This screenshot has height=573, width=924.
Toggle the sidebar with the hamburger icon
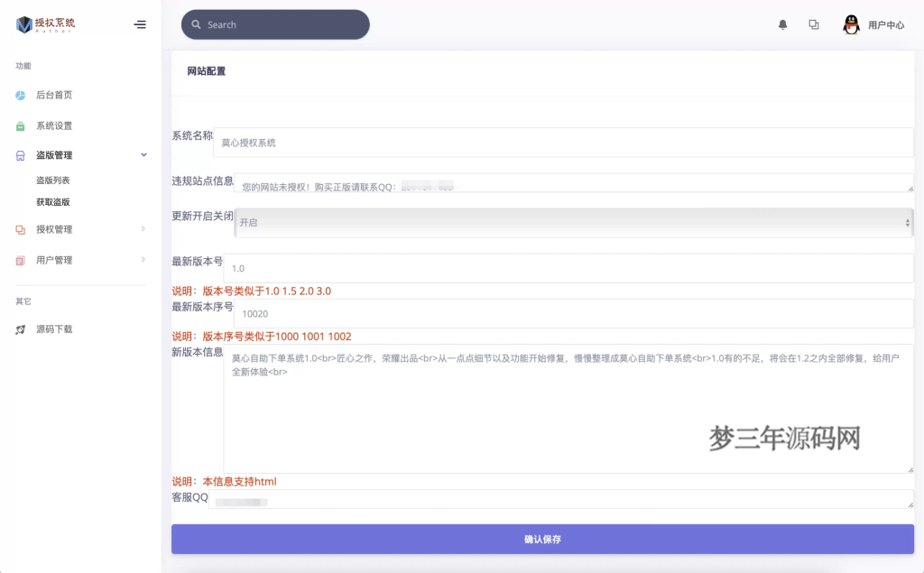[x=140, y=24]
